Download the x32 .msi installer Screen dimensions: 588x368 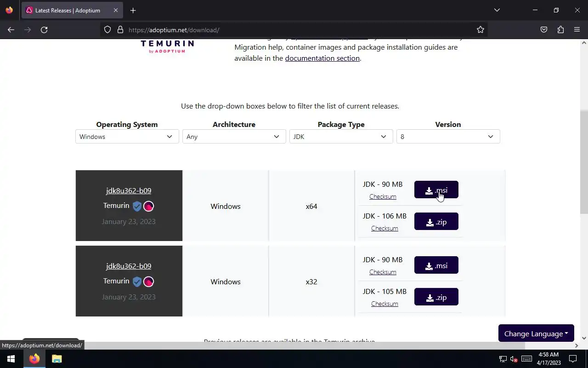[x=436, y=265]
